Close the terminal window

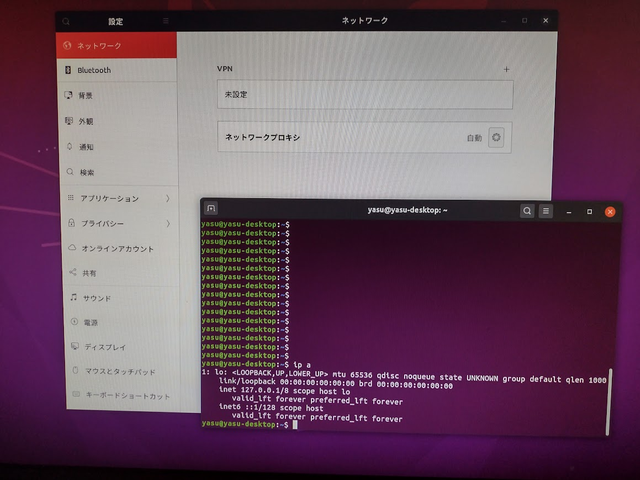click(x=610, y=212)
